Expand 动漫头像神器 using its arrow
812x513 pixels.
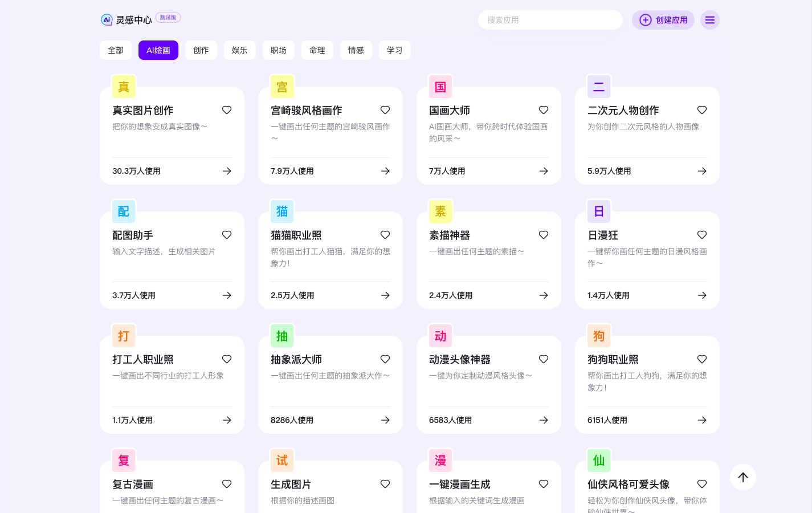point(544,420)
